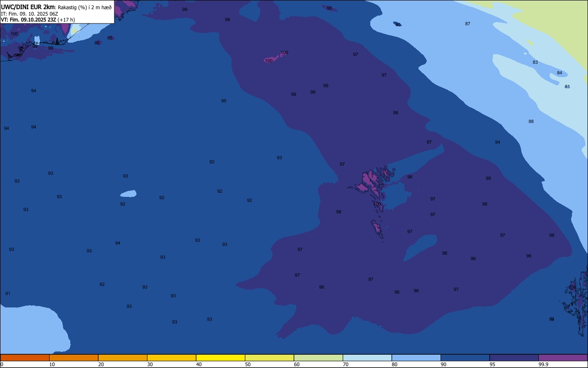This screenshot has height=368, width=588.
Task: Pick the 50–60 pale yellow legend swatch
Action: click(x=269, y=357)
